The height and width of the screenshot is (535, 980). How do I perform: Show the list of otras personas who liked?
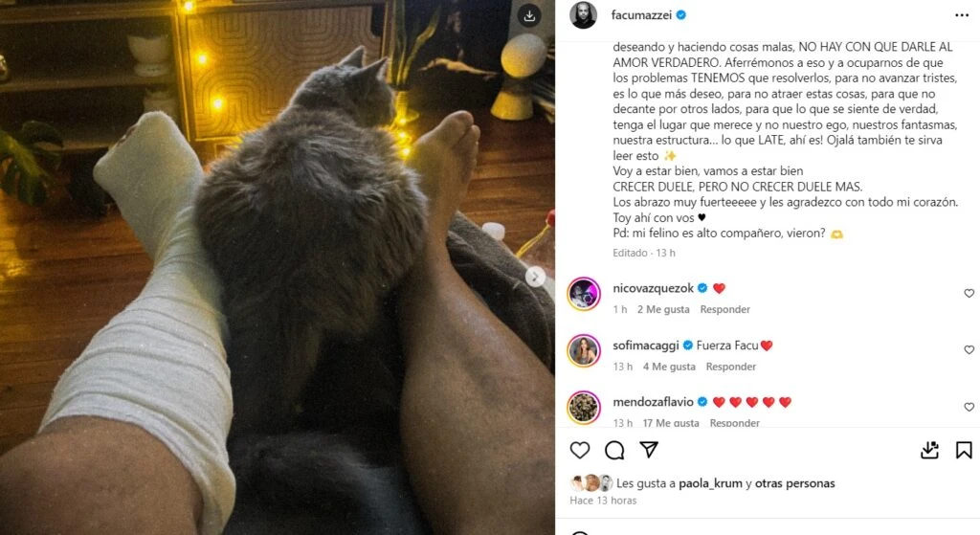tap(794, 483)
